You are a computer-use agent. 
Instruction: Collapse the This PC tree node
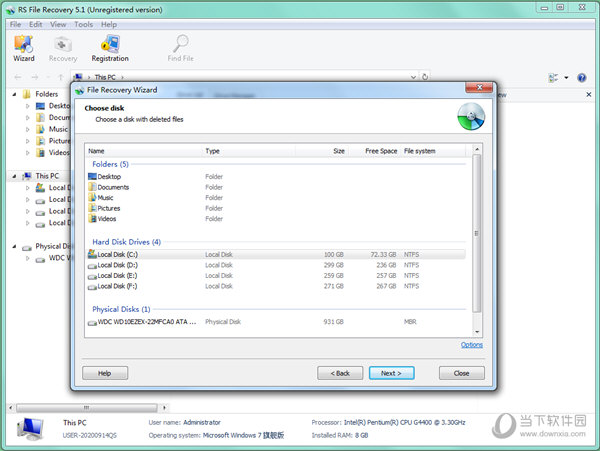coord(14,176)
